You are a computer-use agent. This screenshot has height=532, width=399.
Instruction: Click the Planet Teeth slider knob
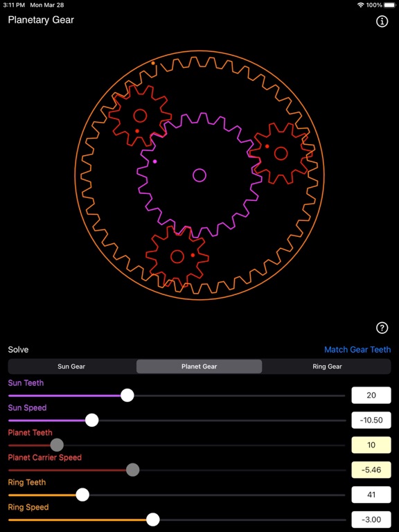[57, 445]
